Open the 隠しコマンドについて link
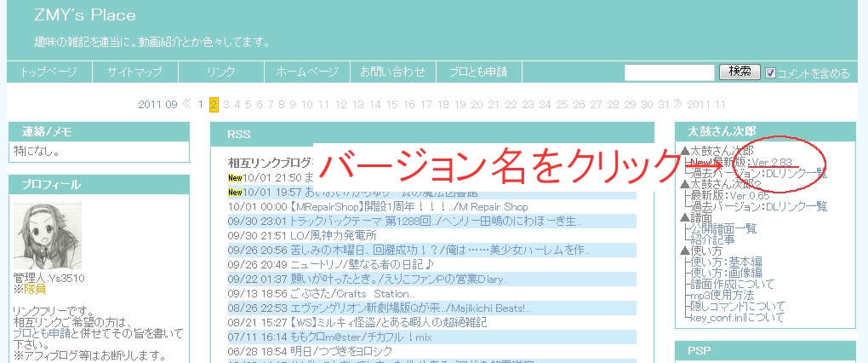This screenshot has width=868, height=363. click(738, 307)
